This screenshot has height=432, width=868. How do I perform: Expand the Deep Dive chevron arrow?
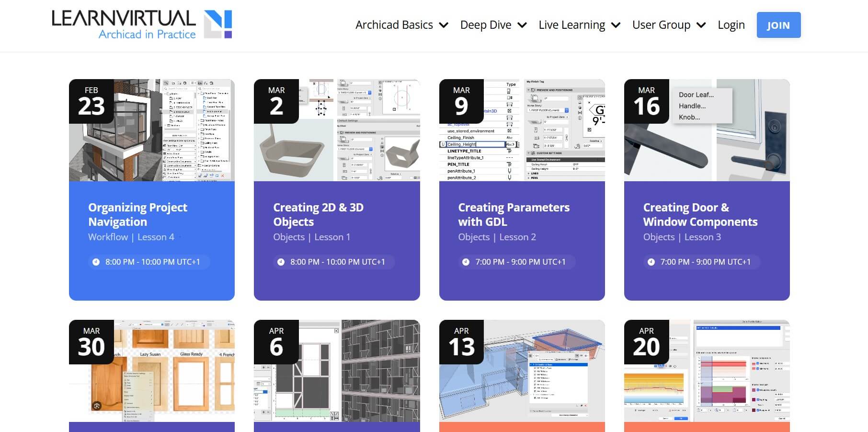[x=522, y=25]
